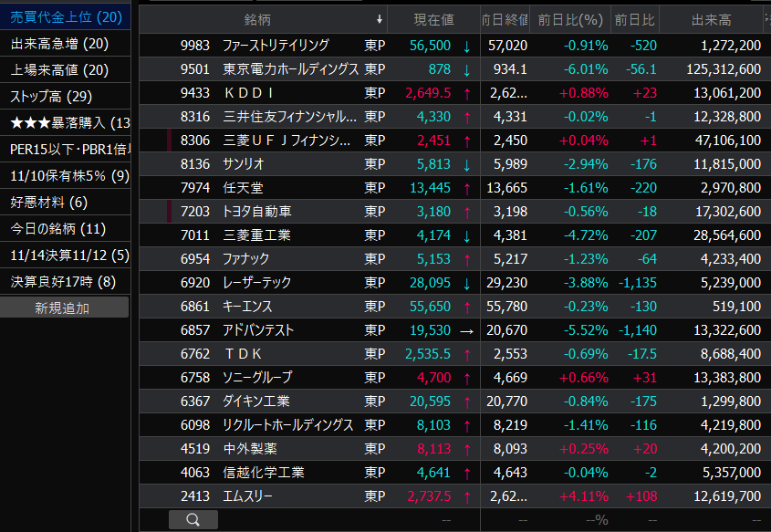Open the 決算良好17時 (8) list
This screenshot has width=771, height=532.
(x=63, y=282)
